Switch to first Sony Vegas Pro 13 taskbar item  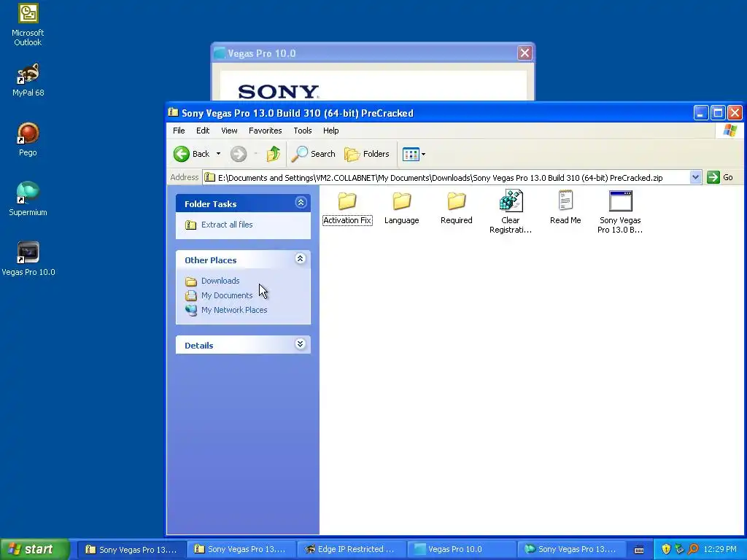click(x=131, y=550)
